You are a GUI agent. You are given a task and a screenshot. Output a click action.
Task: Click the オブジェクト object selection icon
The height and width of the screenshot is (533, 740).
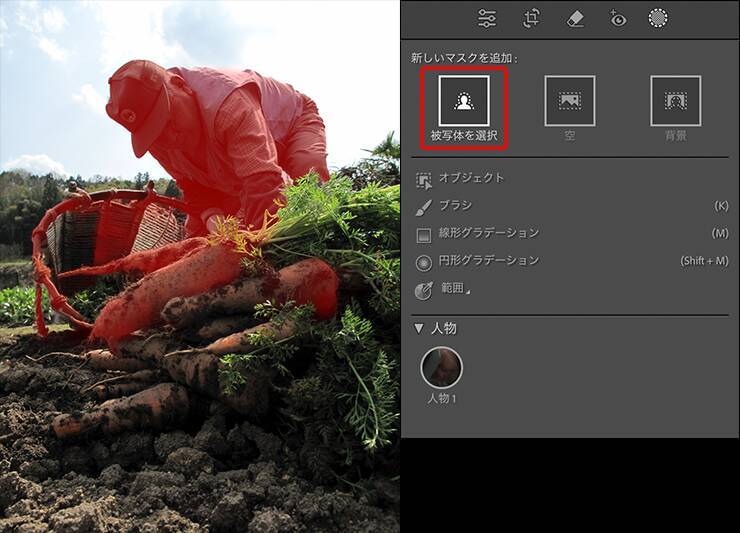pyautogui.click(x=424, y=179)
